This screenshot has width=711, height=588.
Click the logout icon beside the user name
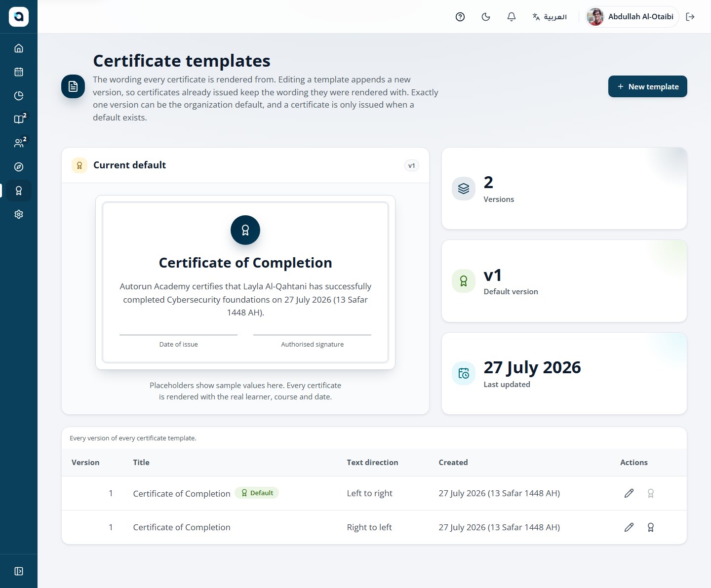(690, 17)
